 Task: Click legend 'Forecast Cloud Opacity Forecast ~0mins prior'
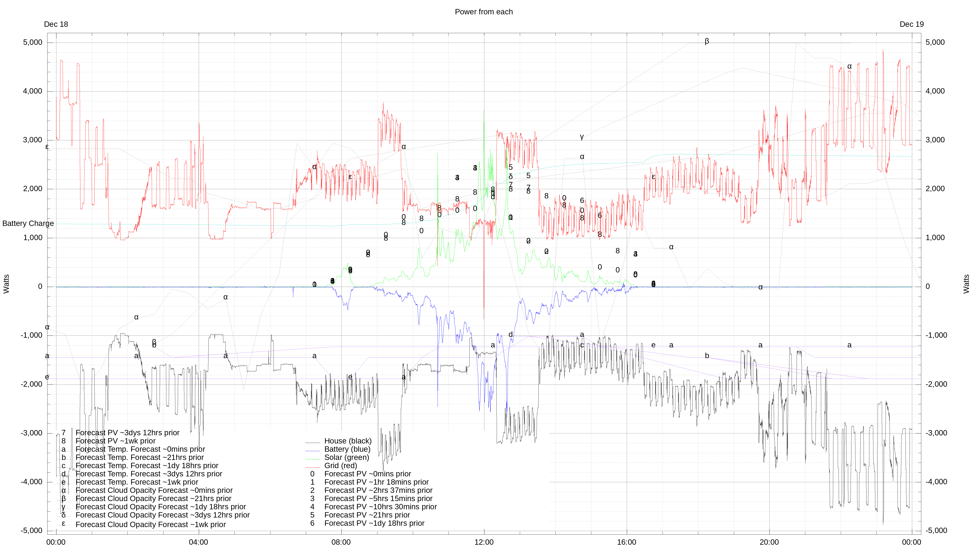pos(154,491)
